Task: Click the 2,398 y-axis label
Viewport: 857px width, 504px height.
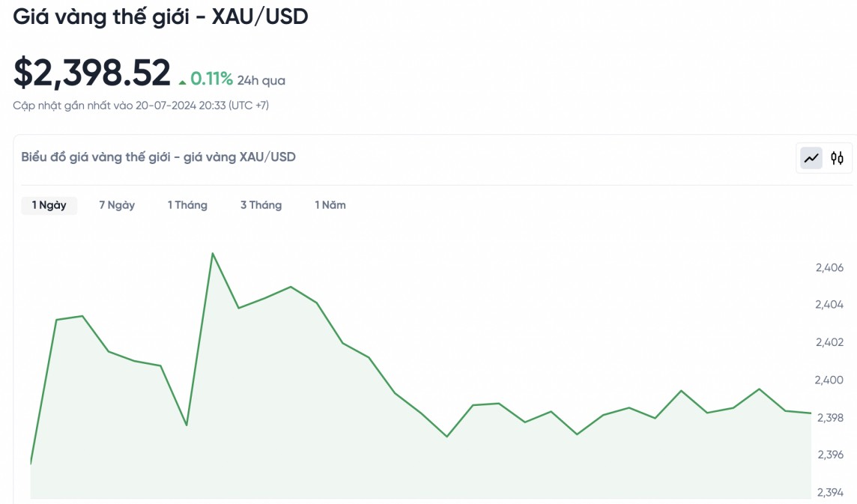Action: click(x=829, y=417)
